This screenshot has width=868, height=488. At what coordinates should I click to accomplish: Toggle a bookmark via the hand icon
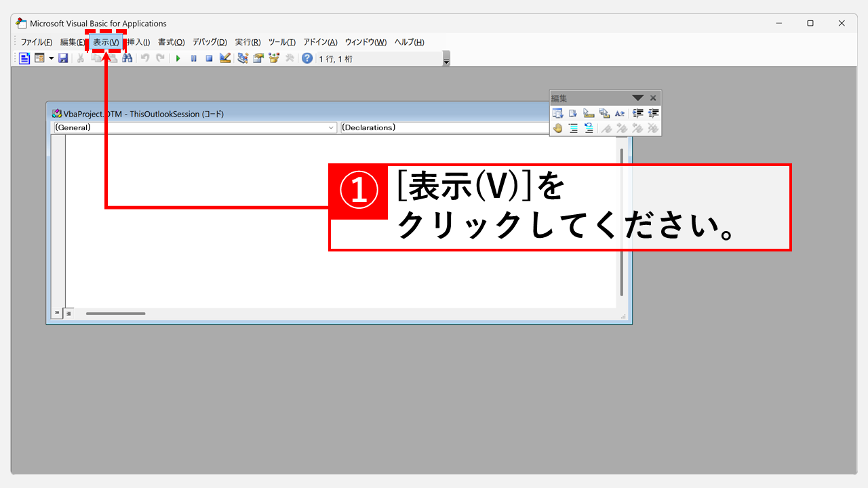(557, 127)
